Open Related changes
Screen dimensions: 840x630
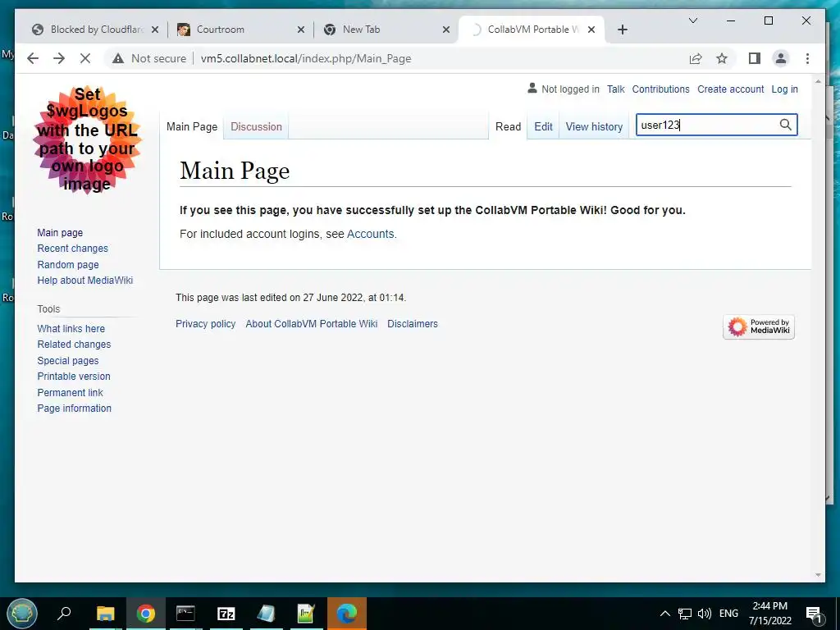coord(74,345)
